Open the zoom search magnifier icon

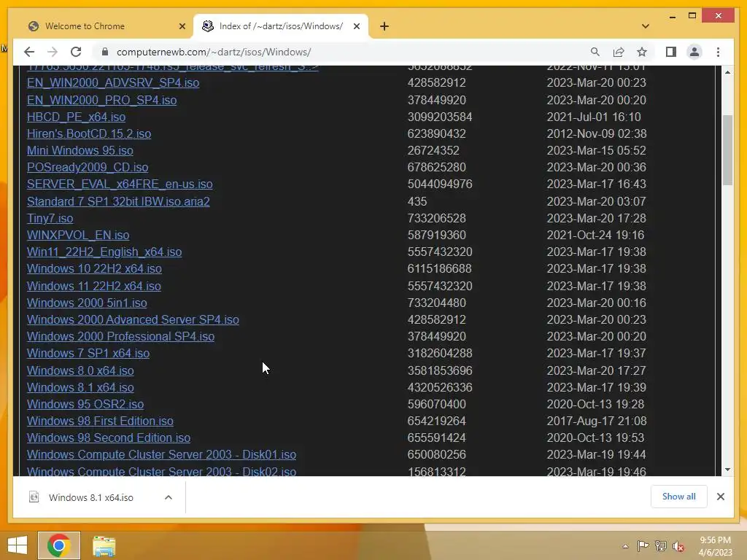coord(595,52)
